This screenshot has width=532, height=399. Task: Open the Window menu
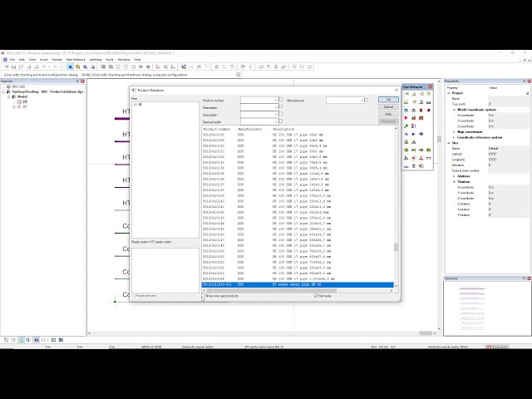(124, 59)
